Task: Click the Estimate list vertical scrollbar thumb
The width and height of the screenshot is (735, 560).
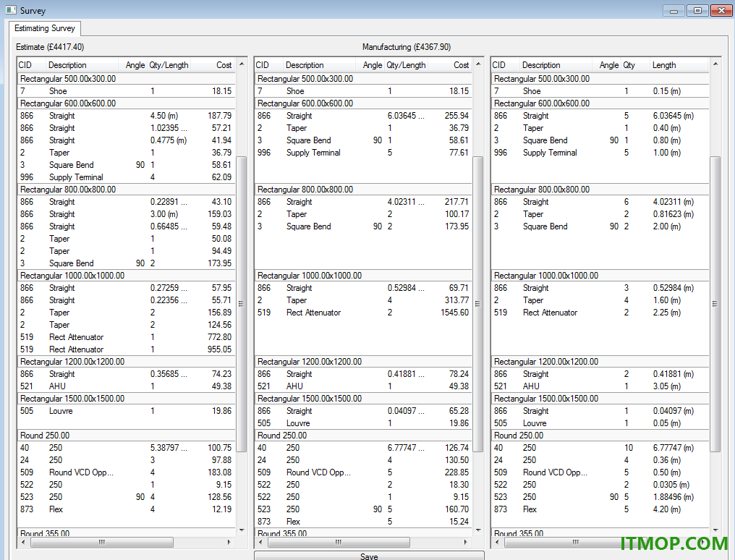Action: coord(242,304)
